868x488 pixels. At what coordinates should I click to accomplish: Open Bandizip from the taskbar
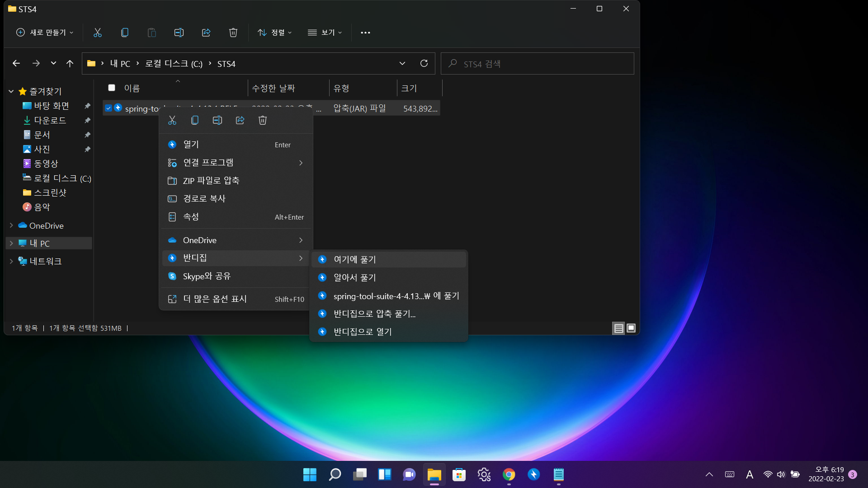tap(533, 474)
